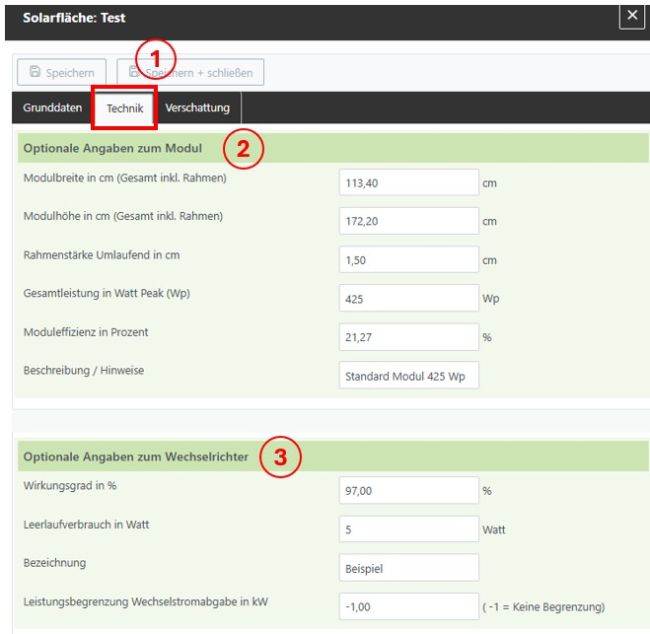Edit the Leerlaufverbrauch field showing 5
Screen dimensions: 650x634
409,529
